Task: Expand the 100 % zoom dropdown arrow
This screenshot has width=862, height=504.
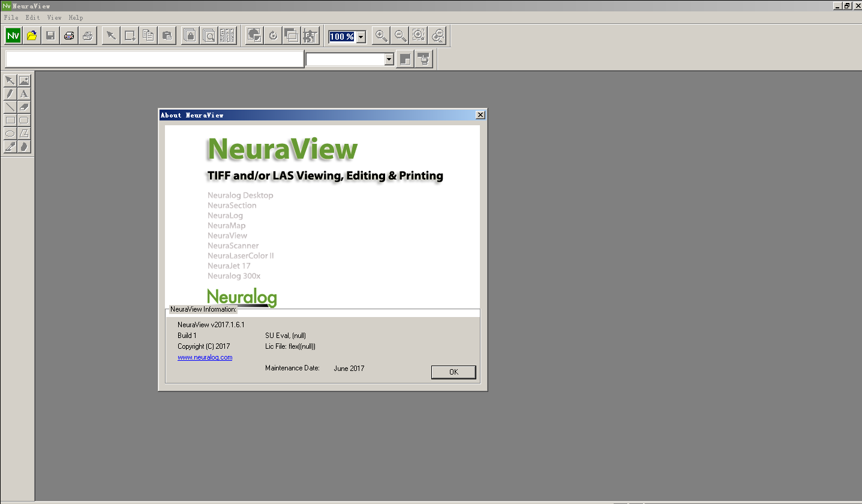Action: (361, 37)
